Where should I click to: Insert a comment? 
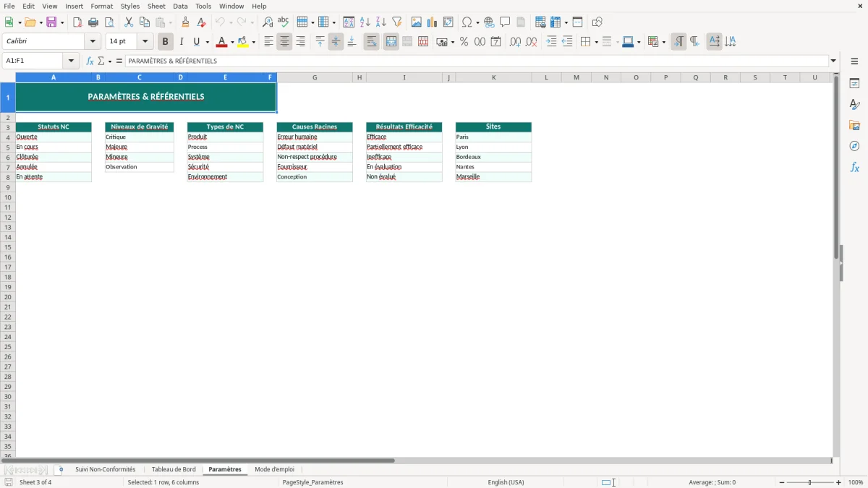(505, 22)
